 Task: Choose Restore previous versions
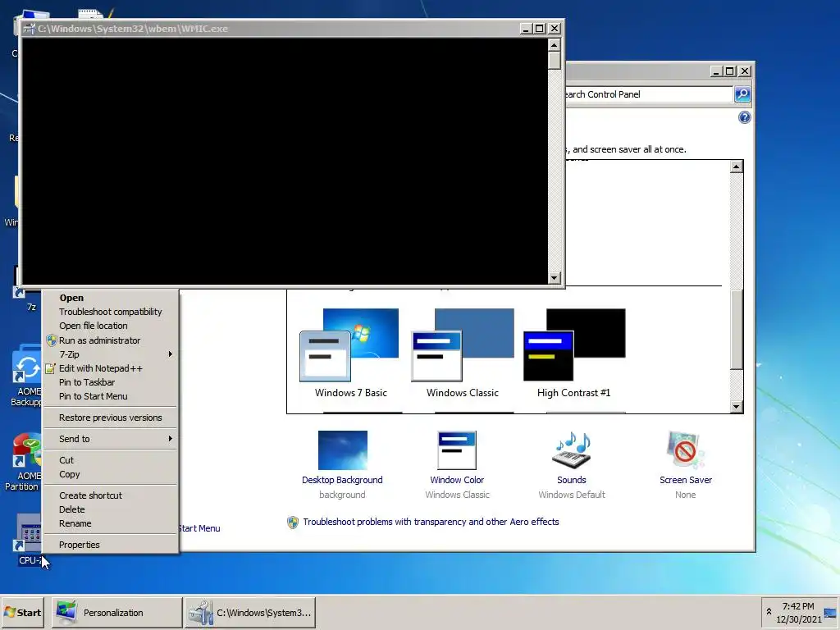tap(111, 418)
